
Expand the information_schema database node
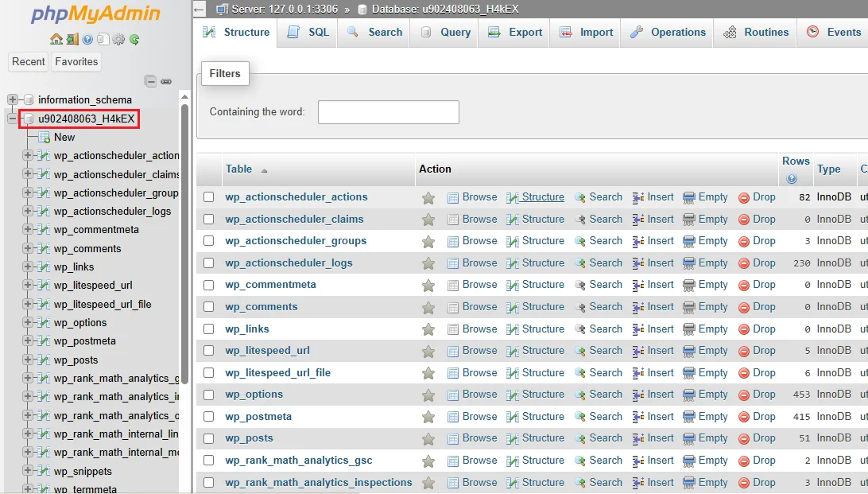[x=12, y=99]
